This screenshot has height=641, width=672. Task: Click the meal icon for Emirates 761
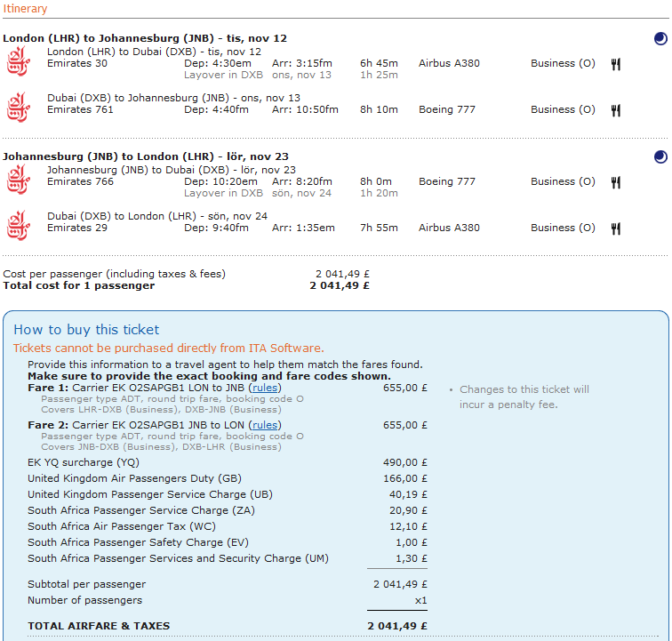click(x=616, y=110)
